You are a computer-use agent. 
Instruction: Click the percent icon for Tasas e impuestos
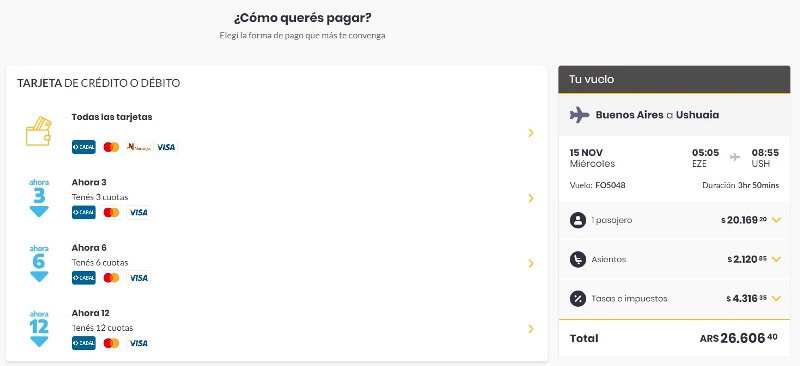click(x=578, y=299)
